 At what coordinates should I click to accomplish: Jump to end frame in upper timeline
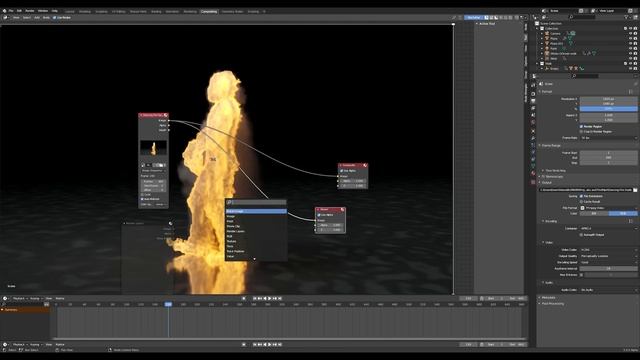coord(280,298)
